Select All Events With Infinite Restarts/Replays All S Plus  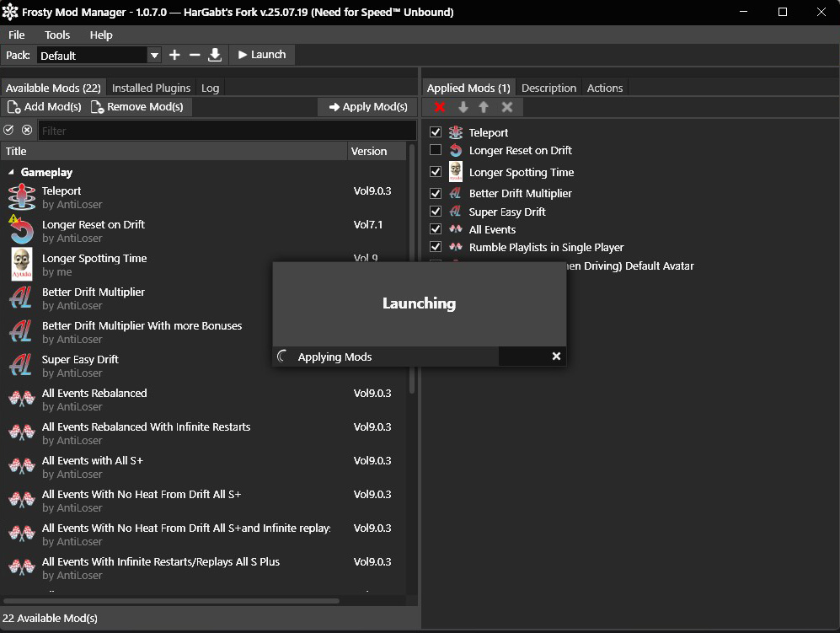(x=204, y=568)
